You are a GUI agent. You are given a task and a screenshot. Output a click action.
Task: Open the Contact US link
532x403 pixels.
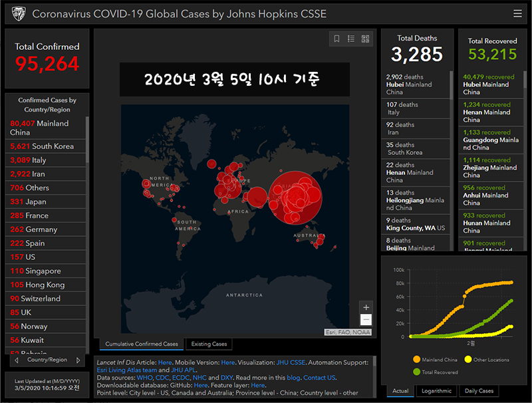coord(319,378)
